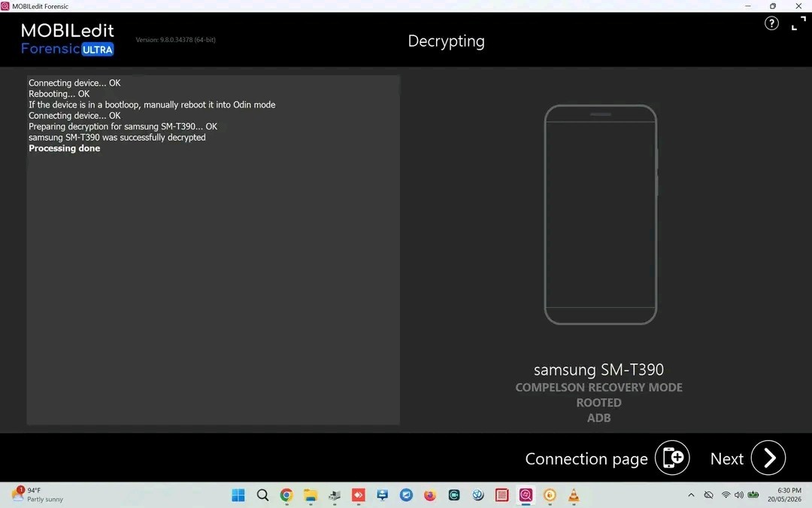
Task: Click the COMPELSON RECOVERY MODE status text
Action: [x=598, y=388]
